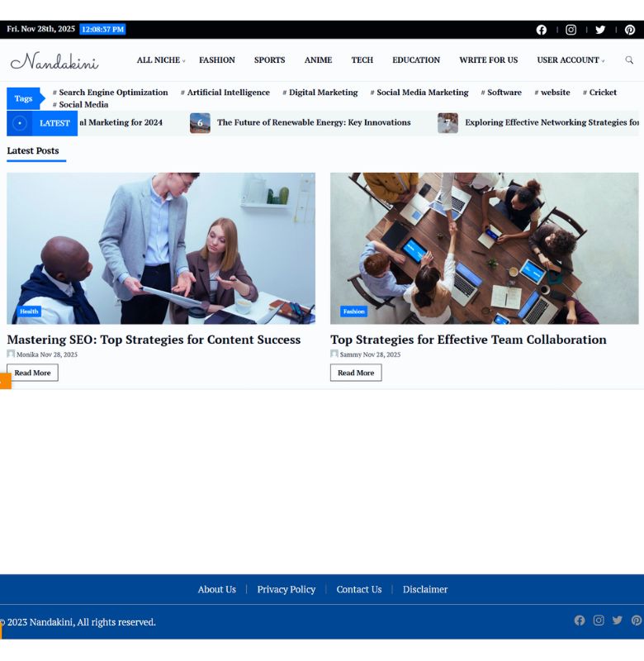Image resolution: width=644 pixels, height=661 pixels.
Task: Open the Team Collaboration post image
Action: [x=485, y=249]
